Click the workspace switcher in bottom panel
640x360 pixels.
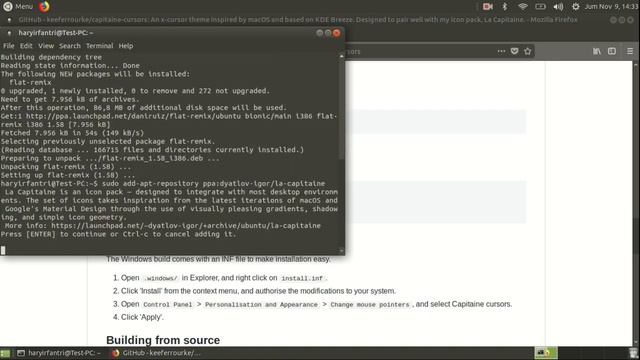(x=546, y=353)
